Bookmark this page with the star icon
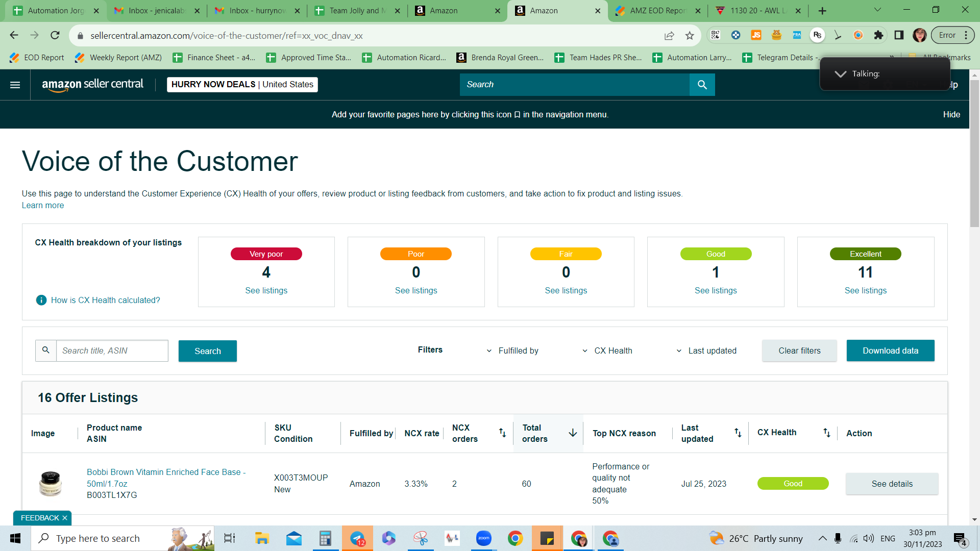Image resolution: width=980 pixels, height=551 pixels. tap(690, 35)
